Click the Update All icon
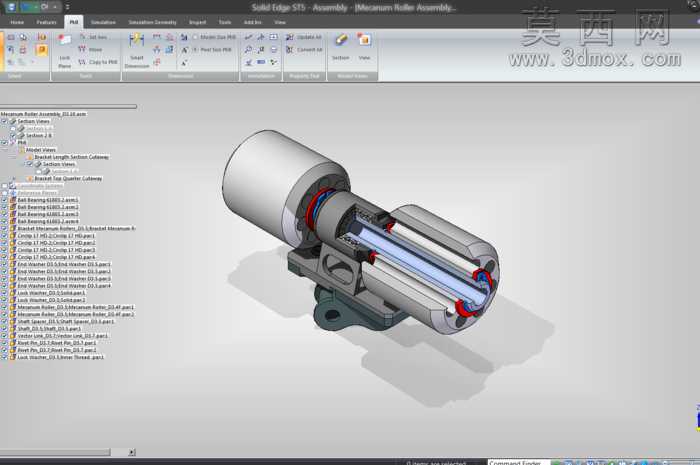This screenshot has width=700, height=465. (x=290, y=37)
